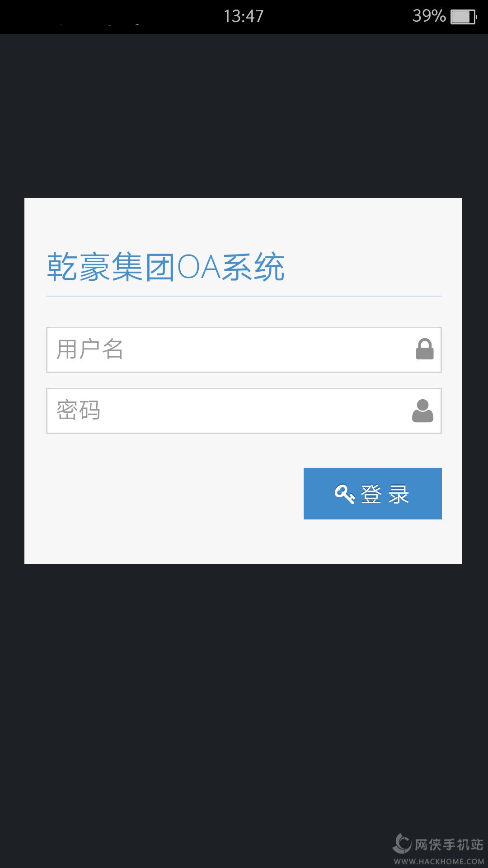488x868 pixels.
Task: Open the WWW.HACKHOME.COM watermark link
Action: pos(439,861)
